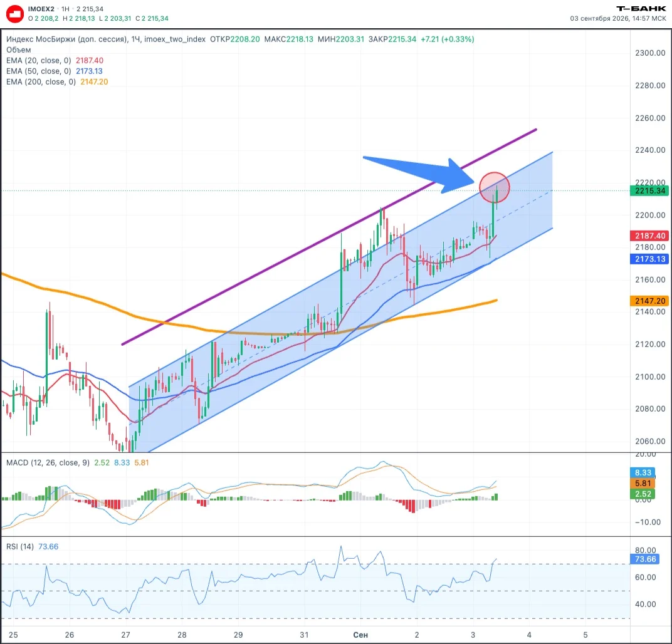Click the red EMA20 price tag 2187.40
The height and width of the screenshot is (644, 672).
[x=649, y=236]
